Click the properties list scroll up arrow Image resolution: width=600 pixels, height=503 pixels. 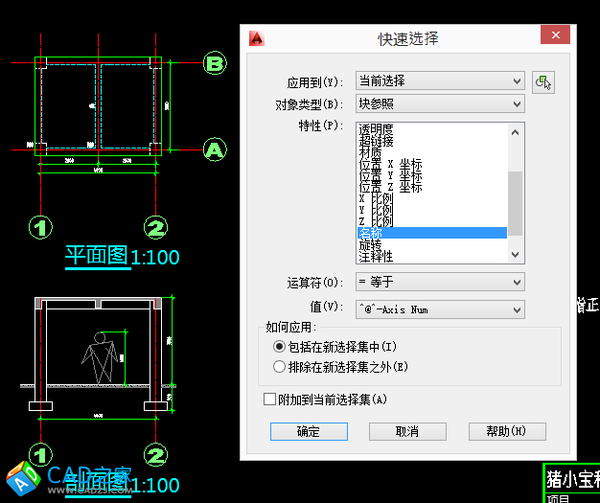(515, 132)
